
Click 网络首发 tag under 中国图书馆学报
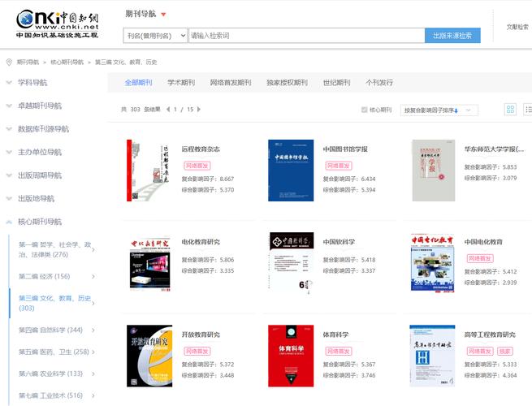(339, 166)
